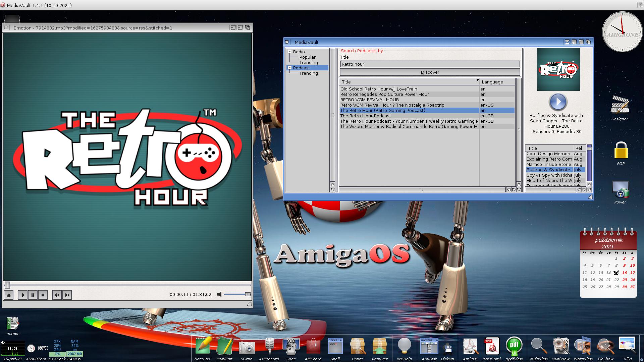Viewport: 644px width, 362px height.
Task: Click the episode list Title column header
Action: [x=549, y=148]
